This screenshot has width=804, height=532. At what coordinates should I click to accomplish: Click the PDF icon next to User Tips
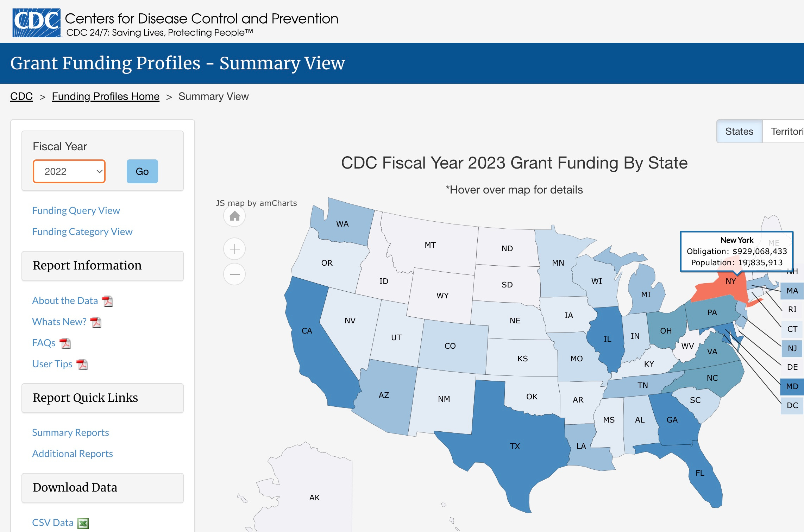pos(82,365)
